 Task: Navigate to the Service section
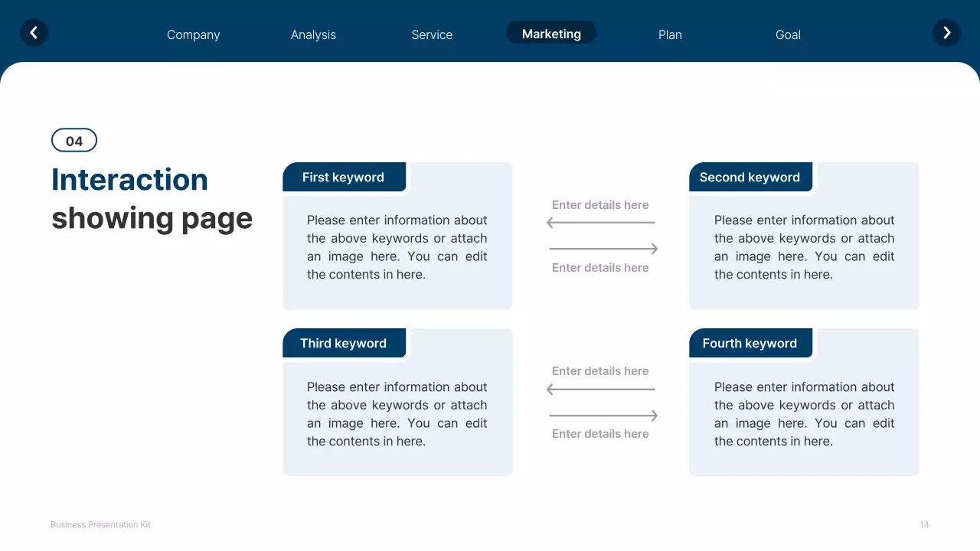click(x=432, y=34)
